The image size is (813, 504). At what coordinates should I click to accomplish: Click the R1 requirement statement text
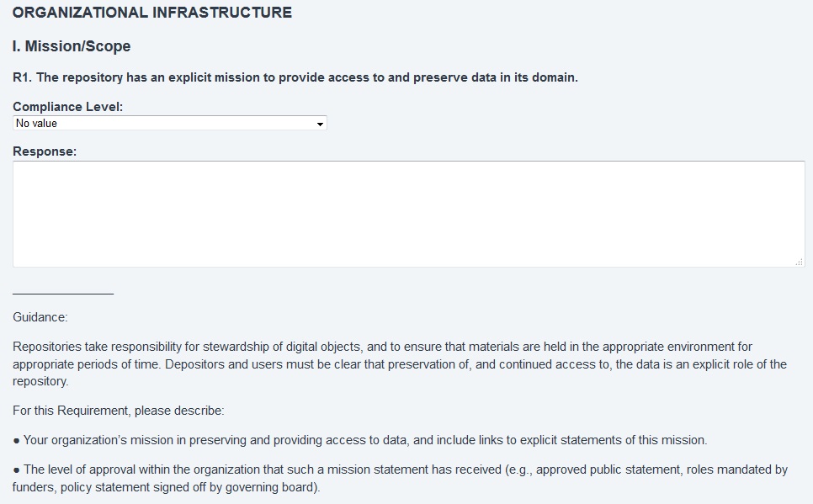295,77
